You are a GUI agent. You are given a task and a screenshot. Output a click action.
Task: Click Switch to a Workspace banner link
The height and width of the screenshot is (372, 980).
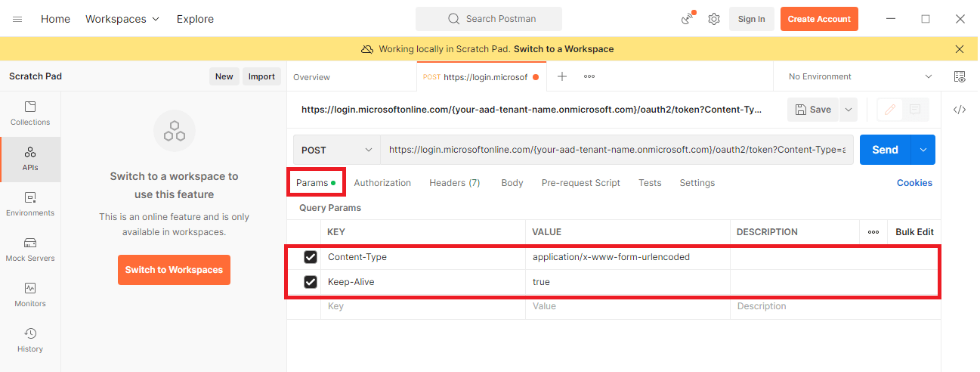coord(564,49)
